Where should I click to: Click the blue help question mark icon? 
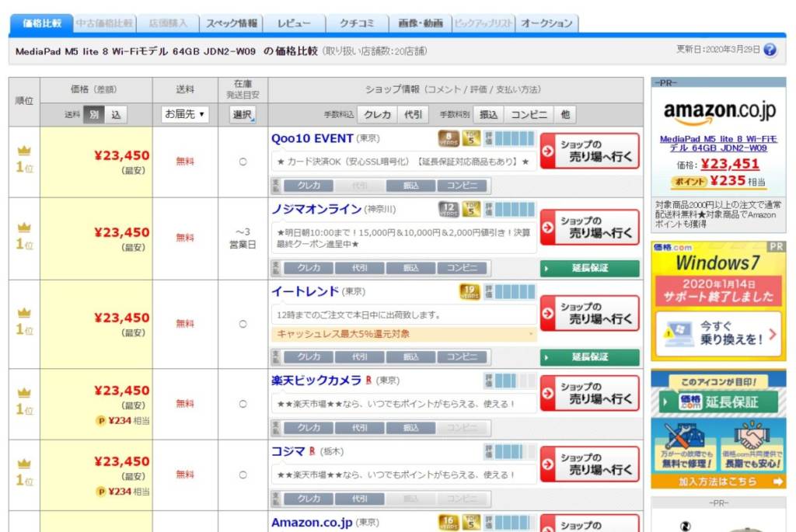point(770,50)
